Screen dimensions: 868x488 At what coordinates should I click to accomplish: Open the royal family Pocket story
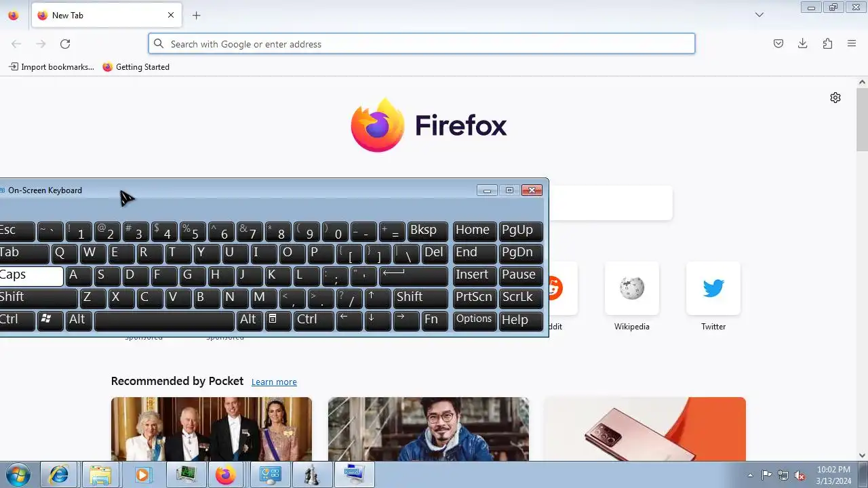tap(212, 429)
